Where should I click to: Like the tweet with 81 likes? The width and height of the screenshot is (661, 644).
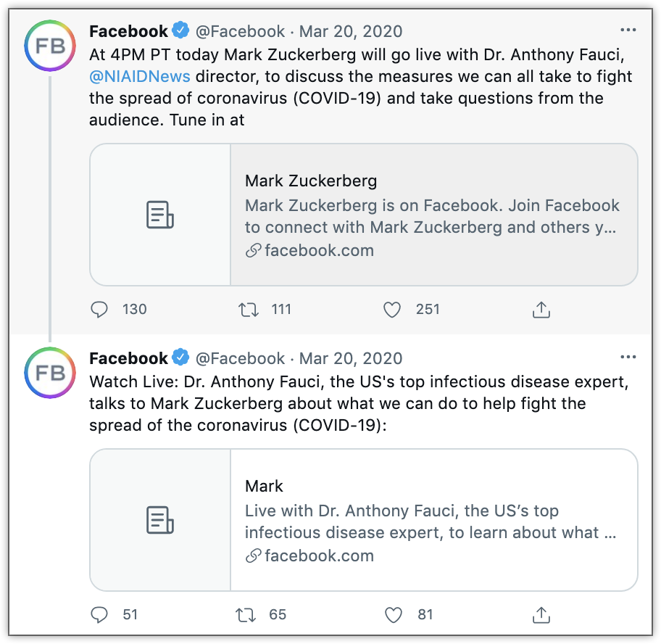pyautogui.click(x=393, y=615)
